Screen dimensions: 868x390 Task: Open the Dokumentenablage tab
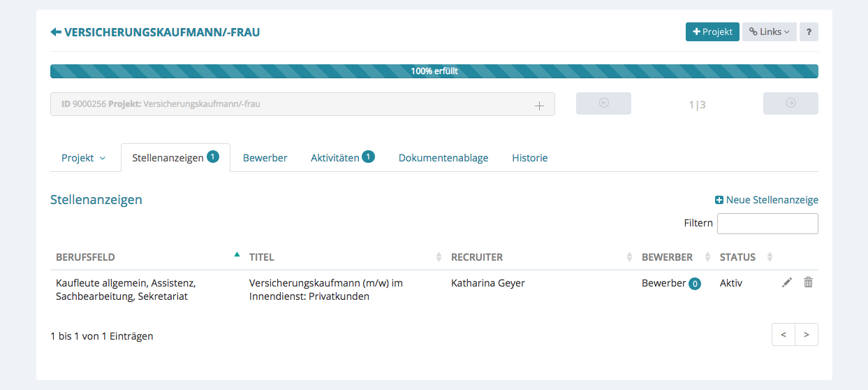tap(443, 158)
